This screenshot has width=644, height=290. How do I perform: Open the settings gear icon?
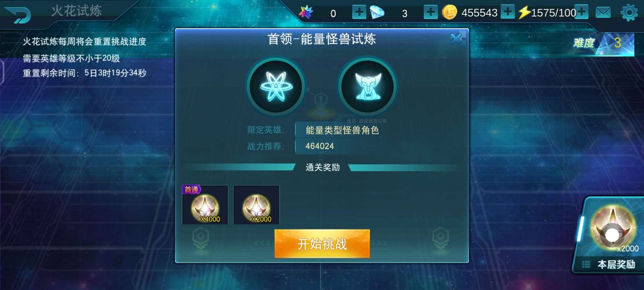click(629, 12)
